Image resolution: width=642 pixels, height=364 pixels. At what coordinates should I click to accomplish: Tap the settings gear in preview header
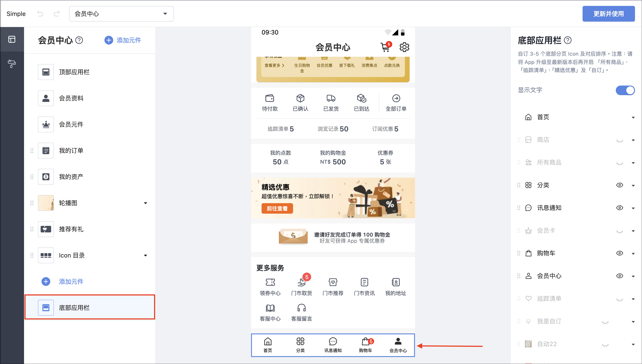tap(404, 47)
